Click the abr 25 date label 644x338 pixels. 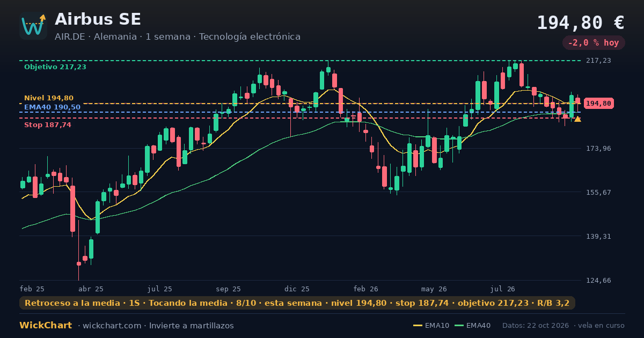[x=91, y=289]
